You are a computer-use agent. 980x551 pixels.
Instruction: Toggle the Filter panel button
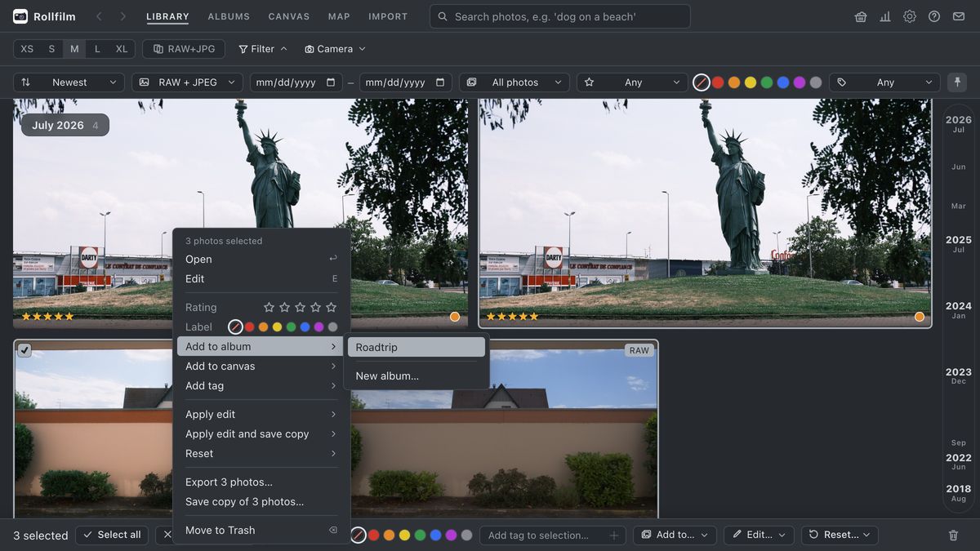pyautogui.click(x=262, y=49)
